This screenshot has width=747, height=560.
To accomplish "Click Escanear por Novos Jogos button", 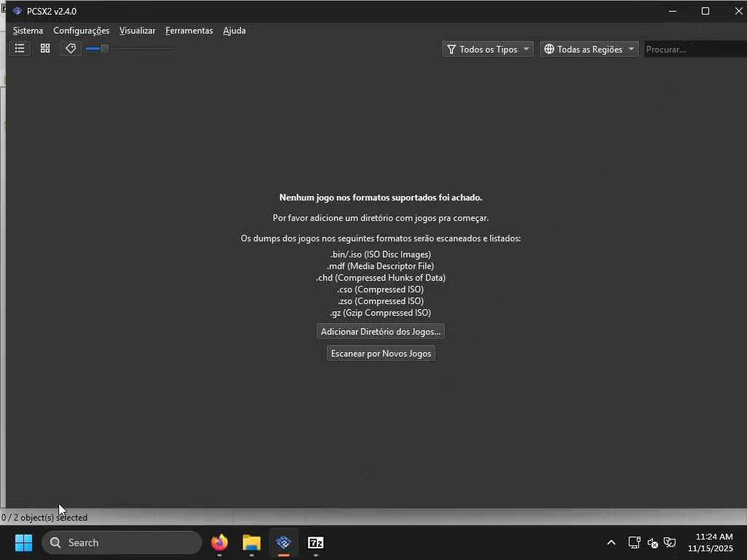I will 381,354.
